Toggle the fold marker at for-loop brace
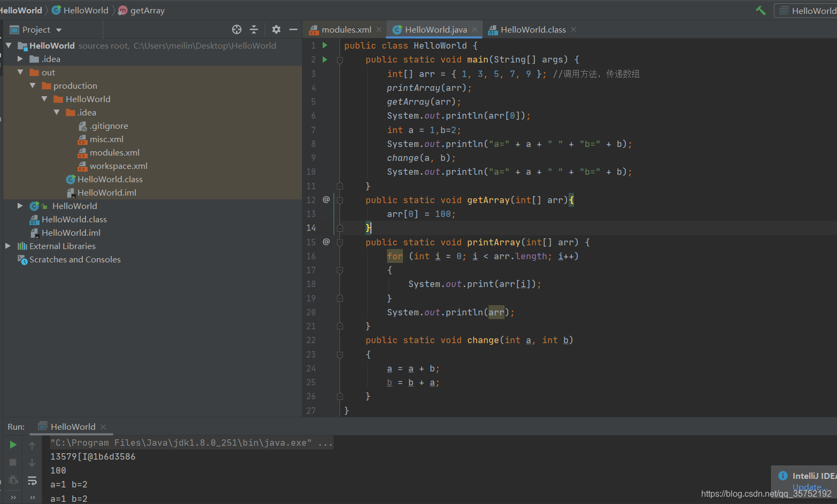This screenshot has height=504, width=837. point(339,270)
